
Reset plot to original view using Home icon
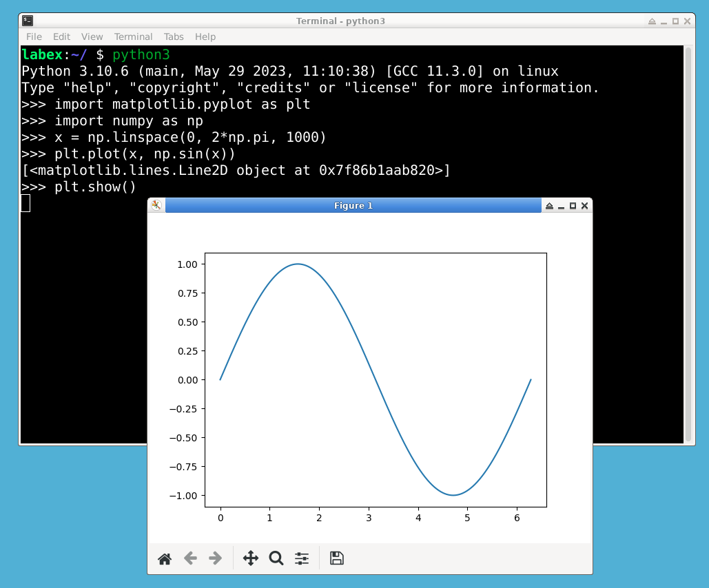[164, 558]
